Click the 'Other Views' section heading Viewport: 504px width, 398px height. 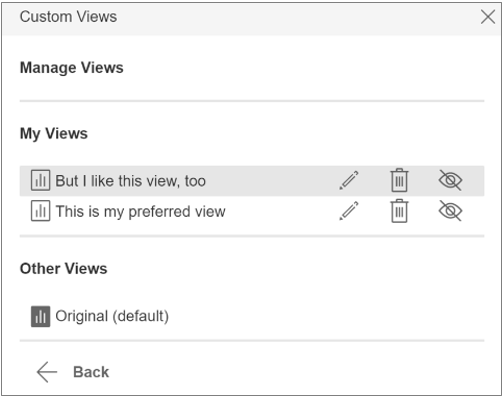pyautogui.click(x=63, y=269)
